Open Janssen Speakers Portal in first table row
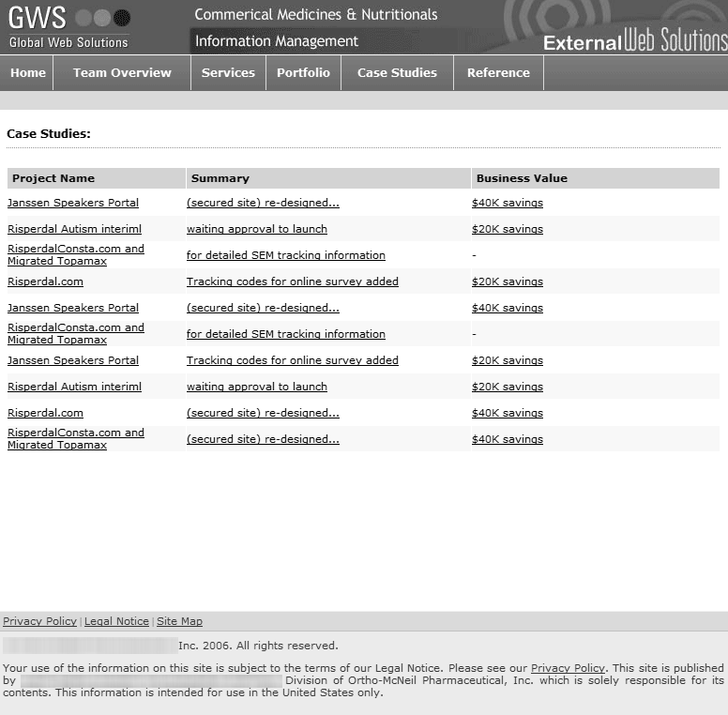 (x=73, y=203)
